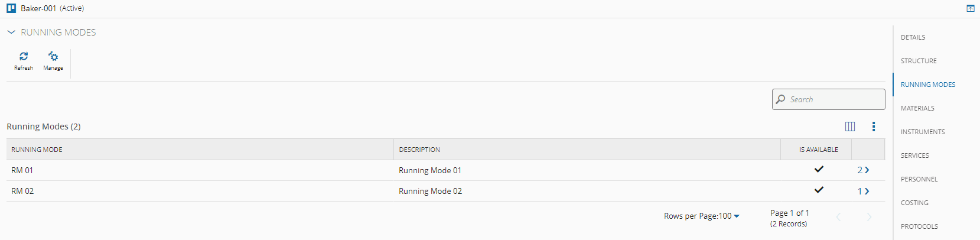Open the Manage gear icon
This screenshot has height=240, width=980.
pos(53,57)
